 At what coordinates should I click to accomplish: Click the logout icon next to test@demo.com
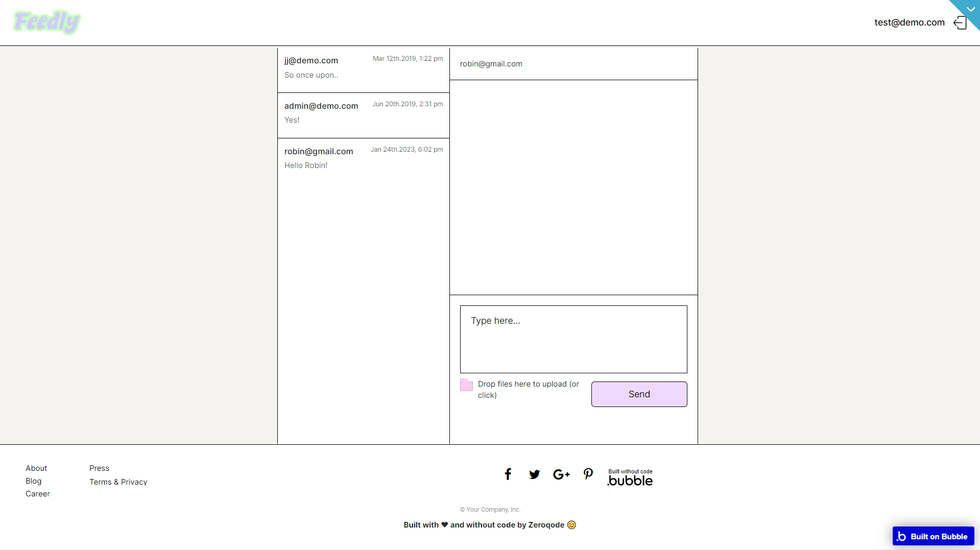pyautogui.click(x=960, y=22)
